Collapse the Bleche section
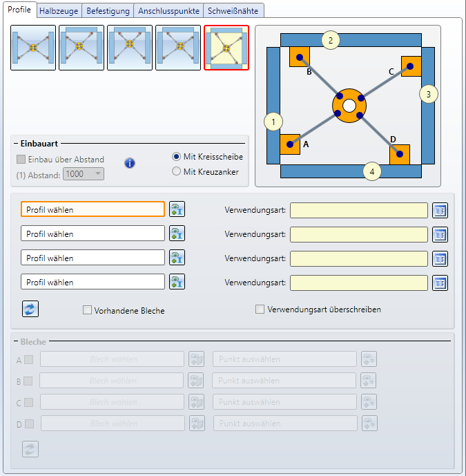The image size is (466, 476). click(x=16, y=342)
